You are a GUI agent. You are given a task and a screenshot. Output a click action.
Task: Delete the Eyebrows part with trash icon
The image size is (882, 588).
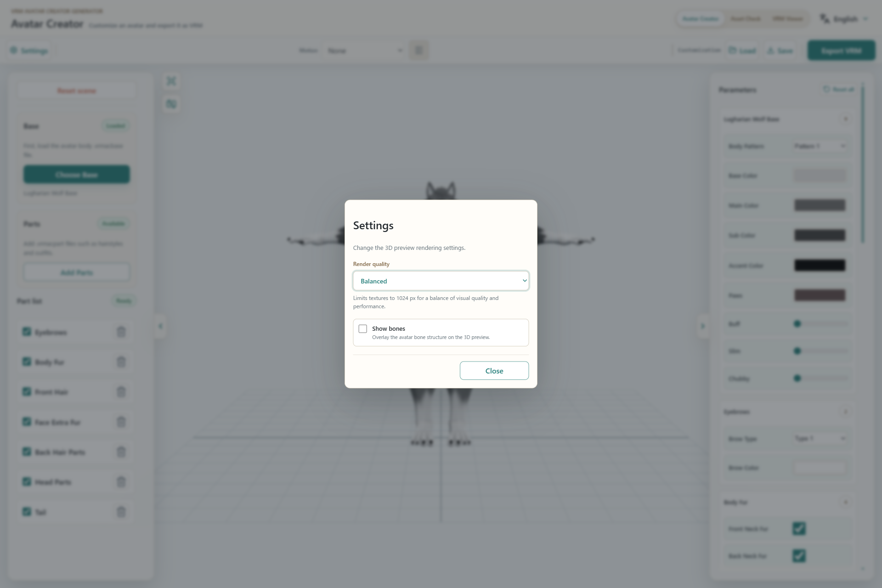click(x=121, y=332)
